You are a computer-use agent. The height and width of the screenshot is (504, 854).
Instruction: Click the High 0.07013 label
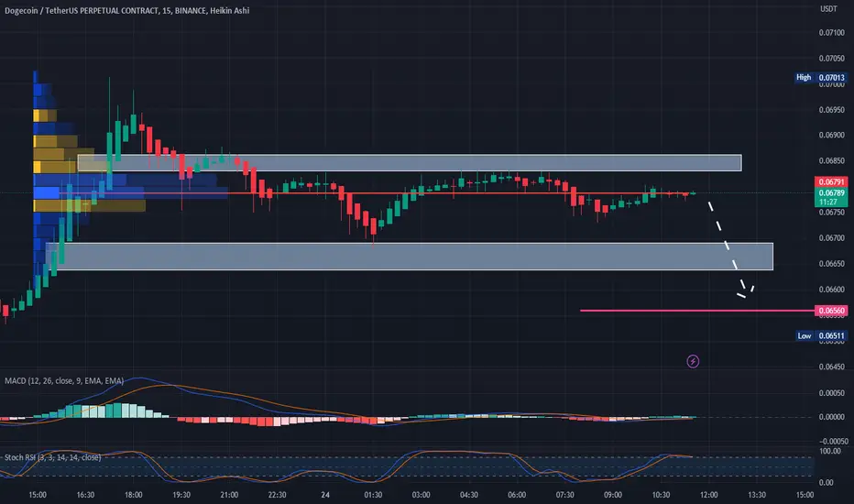point(820,77)
